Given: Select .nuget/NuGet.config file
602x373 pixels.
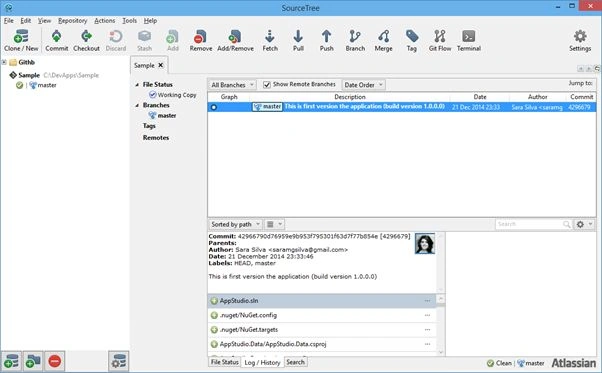Looking at the screenshot, I should coord(322,315).
